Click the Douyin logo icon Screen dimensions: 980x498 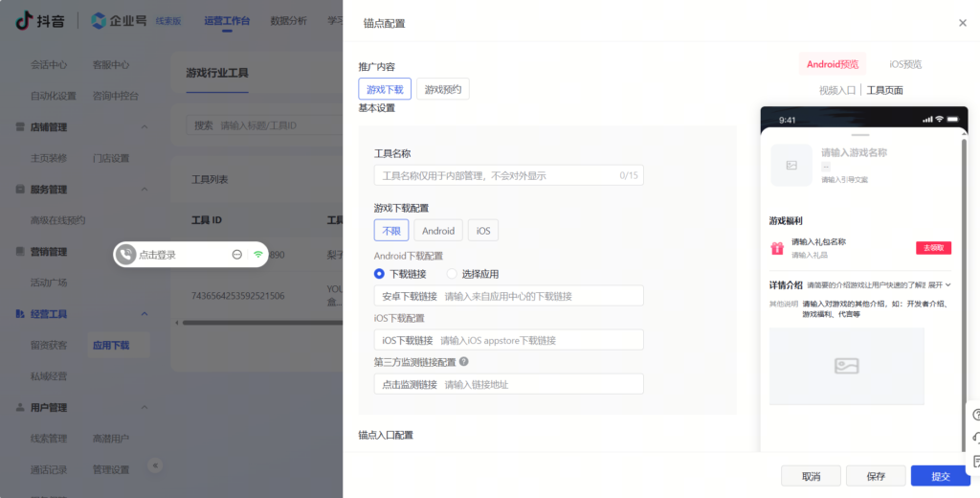click(x=23, y=21)
